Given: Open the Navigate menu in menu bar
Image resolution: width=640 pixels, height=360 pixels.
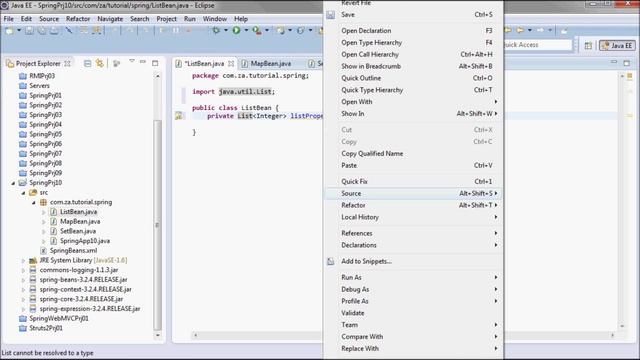Looking at the screenshot, I should coord(110,19).
